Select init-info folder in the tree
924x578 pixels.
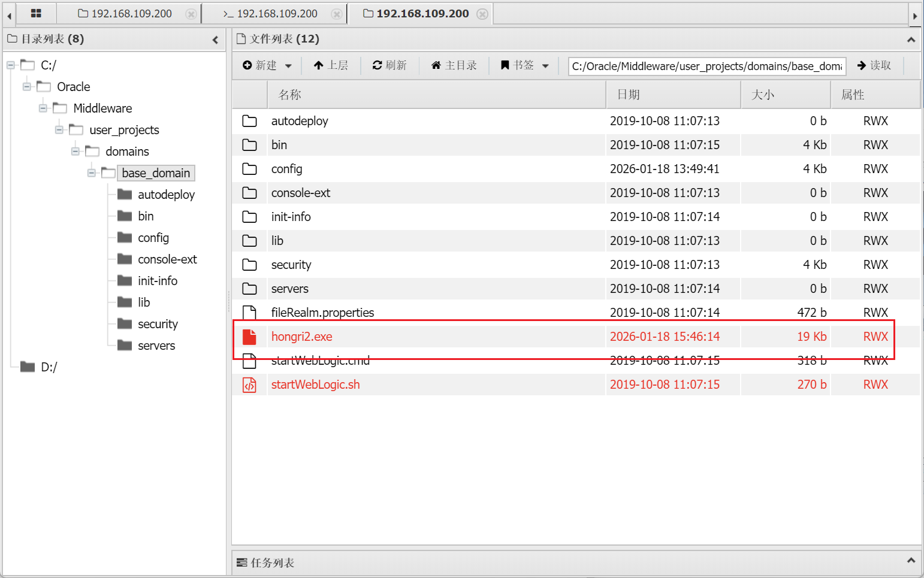(158, 281)
